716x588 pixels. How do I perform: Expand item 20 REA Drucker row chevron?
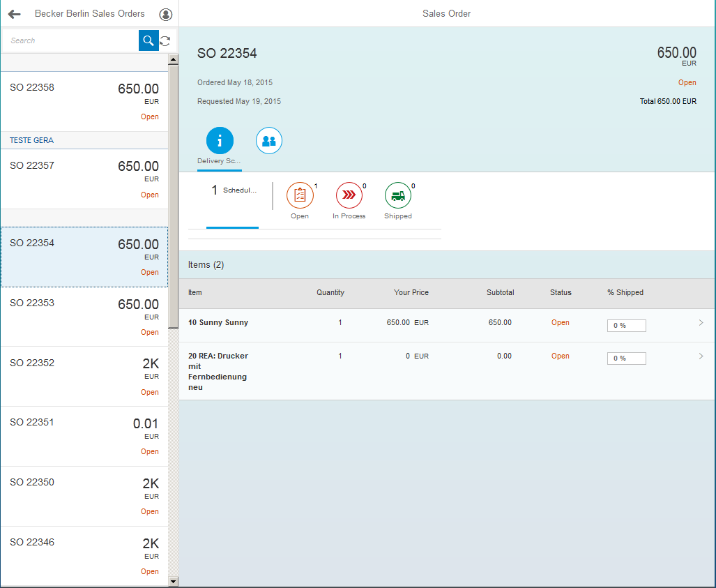tap(701, 356)
